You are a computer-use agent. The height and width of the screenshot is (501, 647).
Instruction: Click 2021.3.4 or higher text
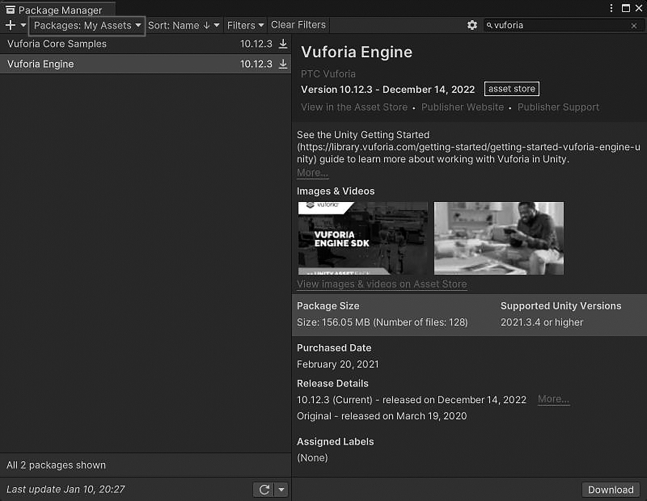[542, 322]
